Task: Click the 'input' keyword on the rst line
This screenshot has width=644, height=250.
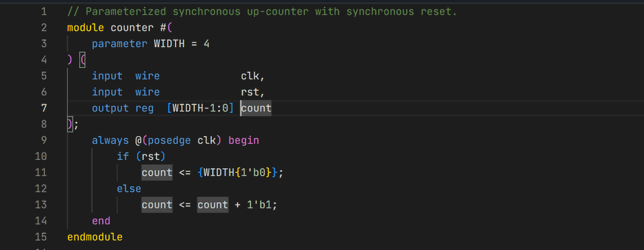Action: pyautogui.click(x=107, y=91)
